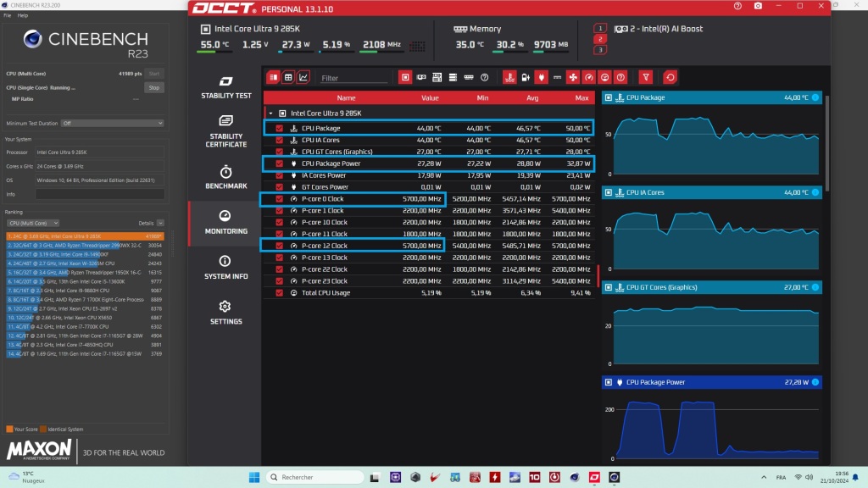Toggle the question-mark hardware filter beside RAM icon
Viewport: 868px width, 488px height.
coord(484,77)
